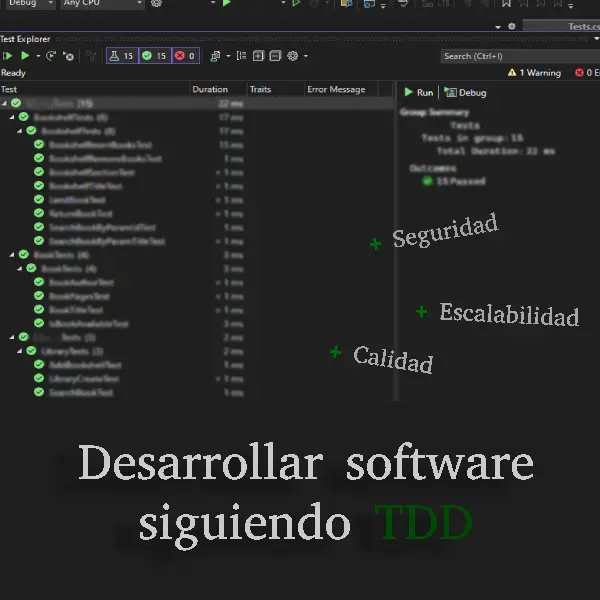Toggle the failed tests filter showing 0
Screen dimensions: 600x600
click(x=186, y=56)
